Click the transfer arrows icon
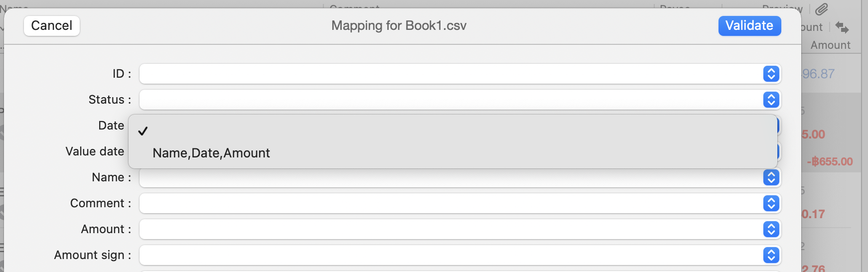Image resolution: width=868 pixels, height=272 pixels. pos(842,27)
